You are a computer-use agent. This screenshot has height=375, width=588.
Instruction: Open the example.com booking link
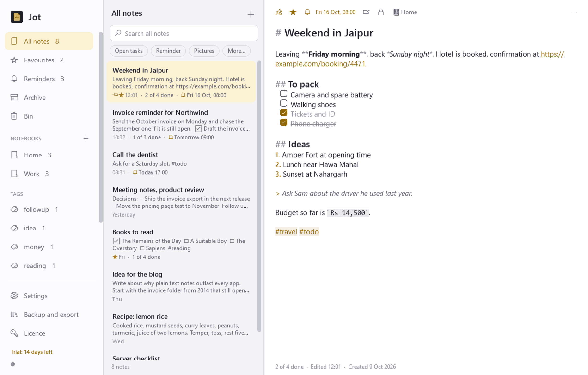pos(320,64)
